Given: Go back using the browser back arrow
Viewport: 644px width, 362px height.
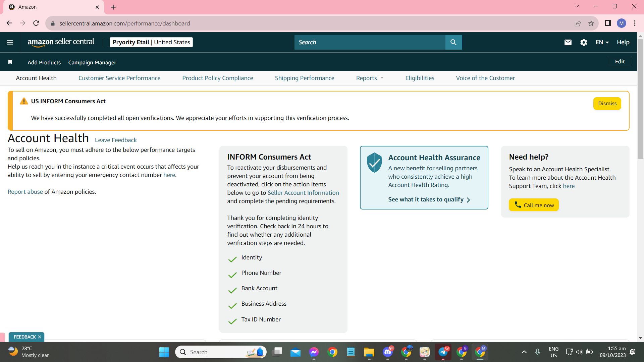Looking at the screenshot, I should coord(9,23).
